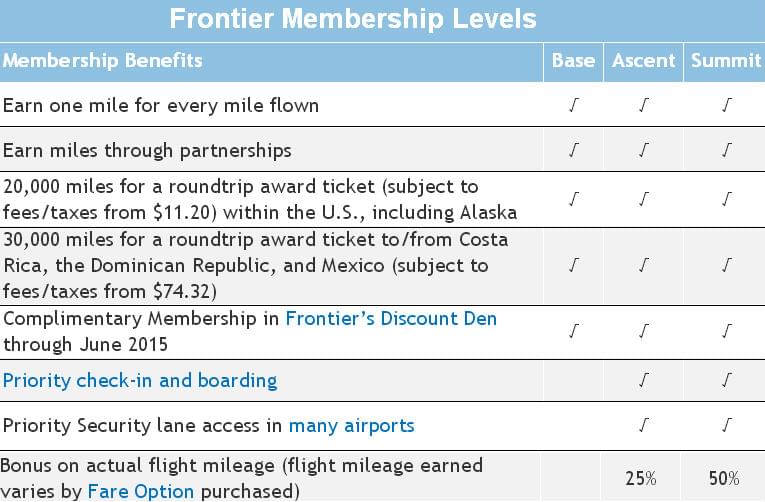
Task: Click Base checkmark for earn one mile row
Action: (574, 105)
